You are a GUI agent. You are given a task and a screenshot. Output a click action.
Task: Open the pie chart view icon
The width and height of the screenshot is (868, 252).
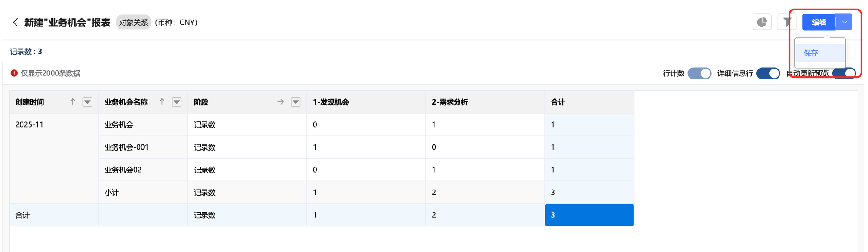pos(762,22)
